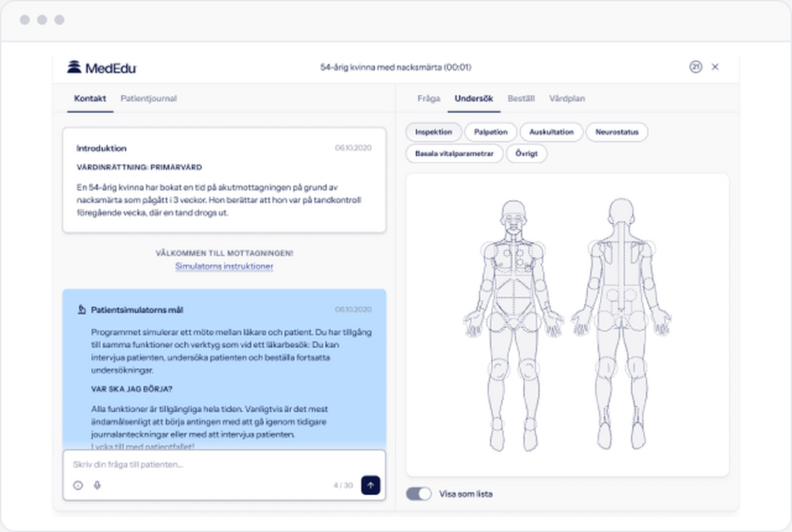The height and width of the screenshot is (532, 792).
Task: Click the front body figure head
Action: click(x=514, y=217)
